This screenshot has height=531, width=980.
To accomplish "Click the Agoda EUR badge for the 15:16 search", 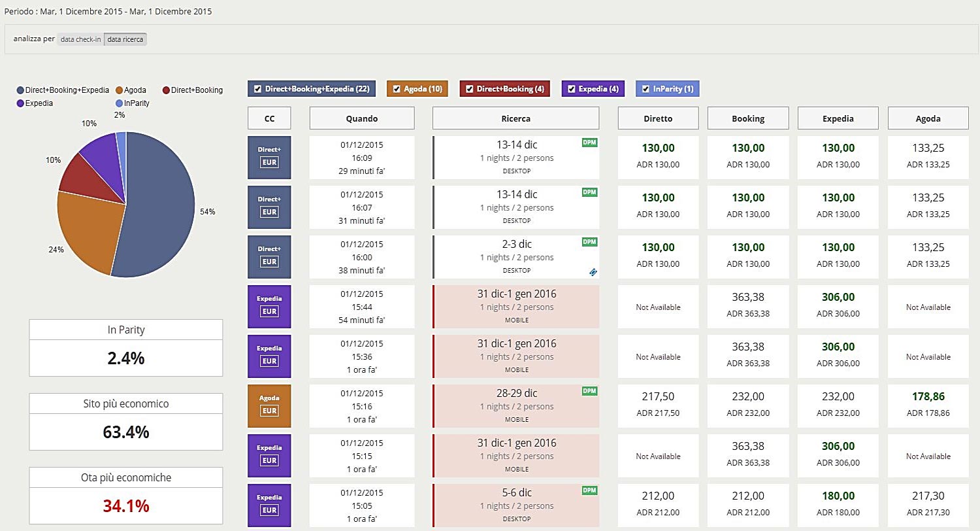I will point(269,405).
